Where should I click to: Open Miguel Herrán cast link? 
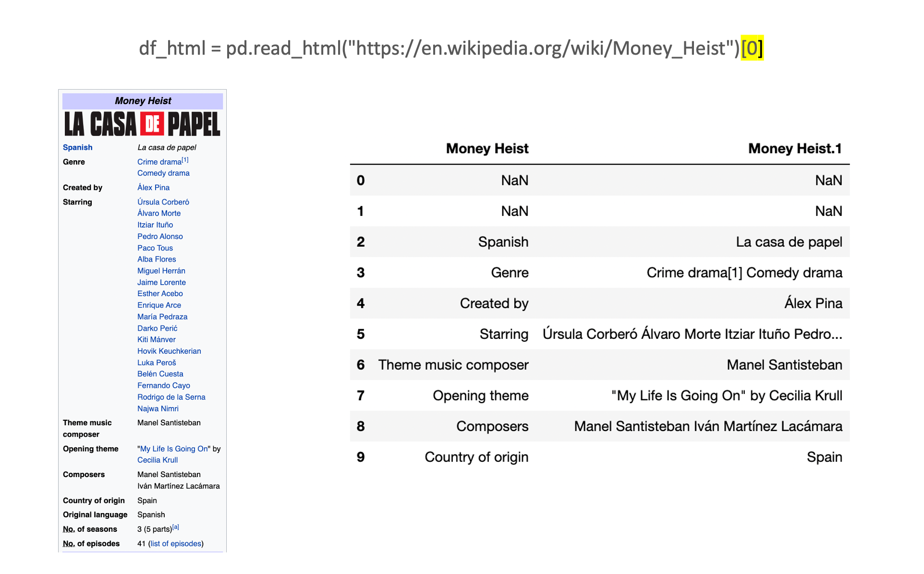161,271
